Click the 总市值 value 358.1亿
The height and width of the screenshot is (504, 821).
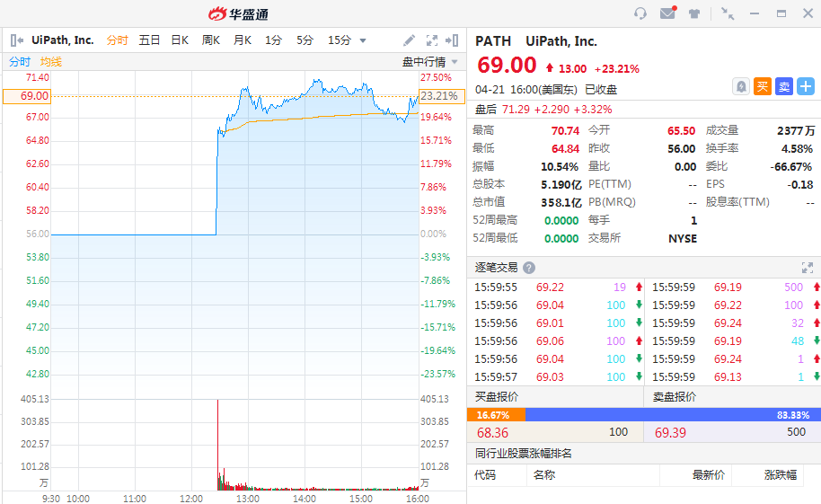coord(561,202)
